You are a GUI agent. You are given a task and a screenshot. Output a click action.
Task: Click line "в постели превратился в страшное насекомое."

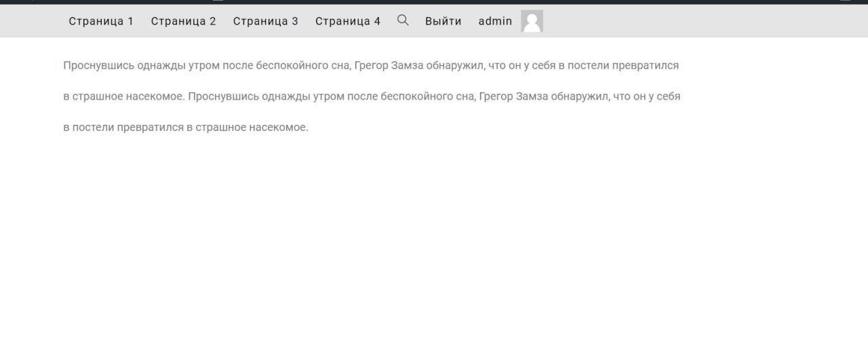(186, 127)
